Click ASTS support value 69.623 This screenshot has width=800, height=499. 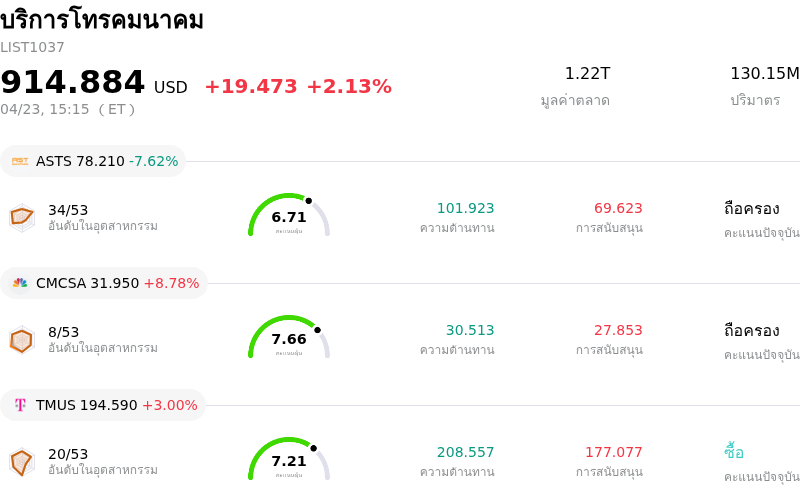coord(618,208)
